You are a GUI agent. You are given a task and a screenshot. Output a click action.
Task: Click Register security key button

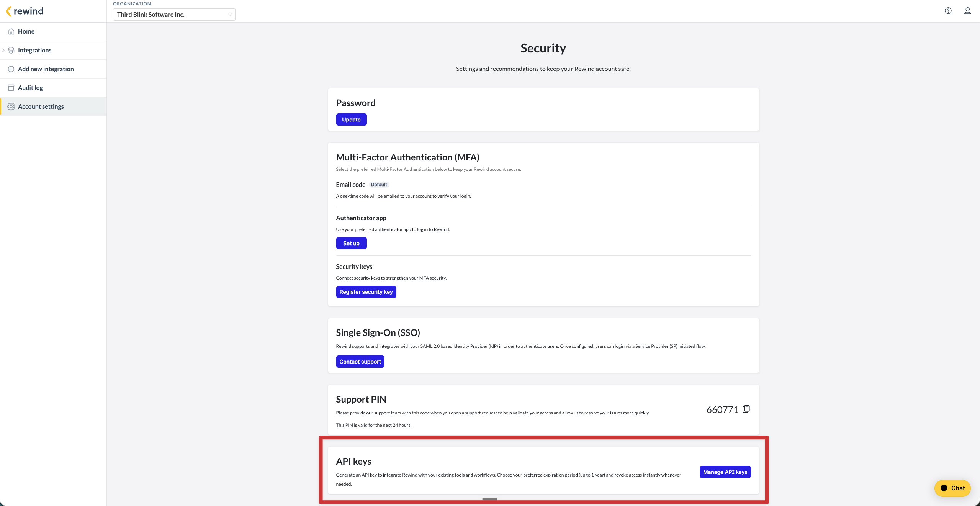366,292
